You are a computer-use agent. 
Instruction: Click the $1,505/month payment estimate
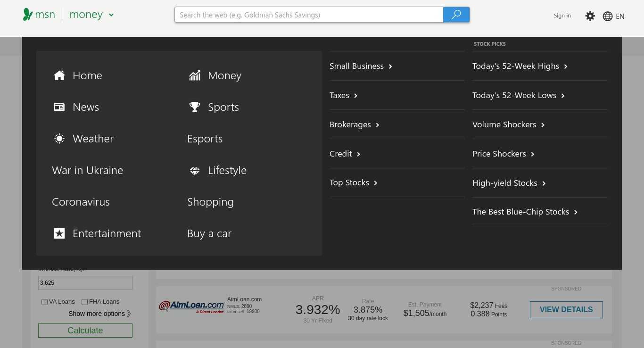(x=425, y=313)
